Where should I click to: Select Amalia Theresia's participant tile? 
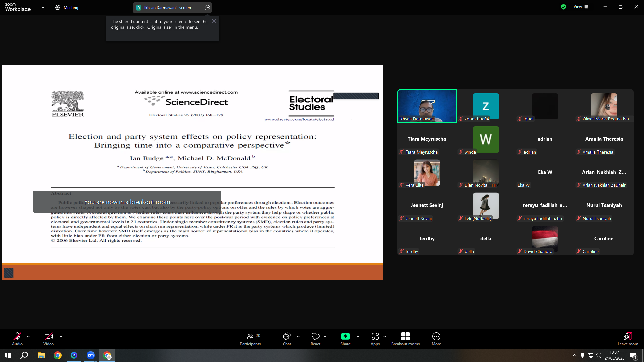[x=604, y=139]
